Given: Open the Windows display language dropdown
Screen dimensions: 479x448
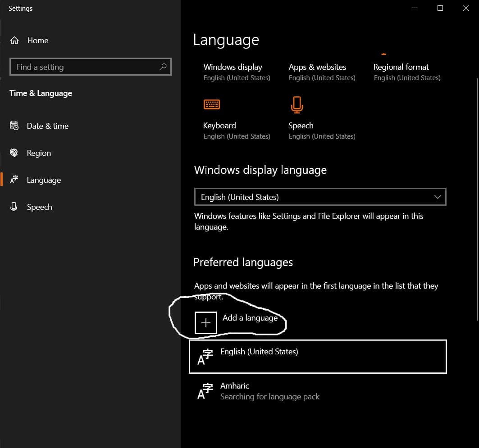Looking at the screenshot, I should (x=320, y=197).
